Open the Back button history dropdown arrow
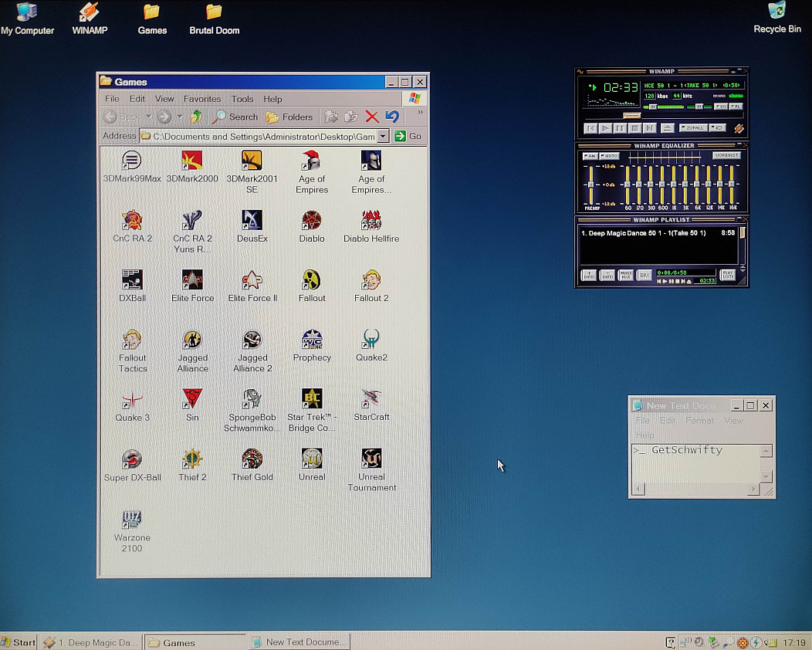The width and height of the screenshot is (812, 650). [148, 117]
